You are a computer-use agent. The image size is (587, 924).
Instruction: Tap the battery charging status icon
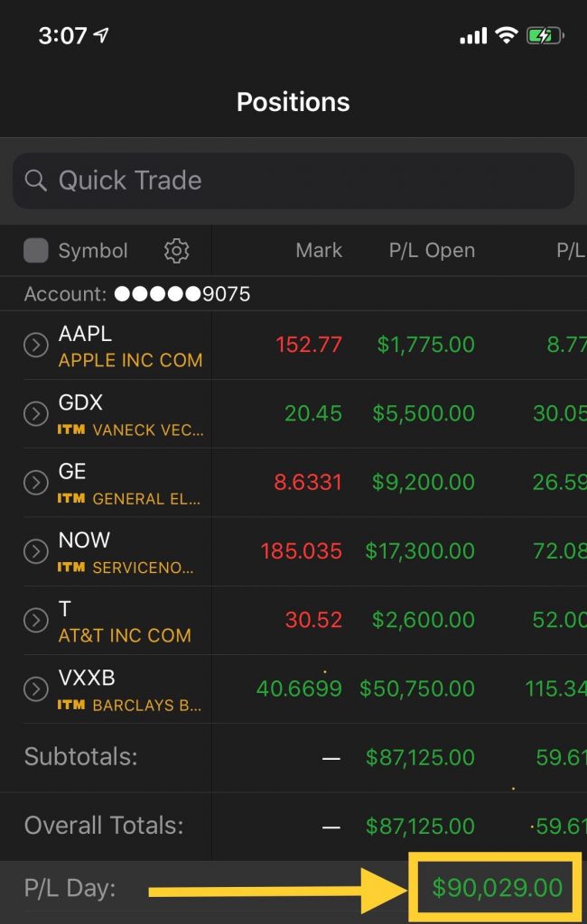tap(545, 36)
